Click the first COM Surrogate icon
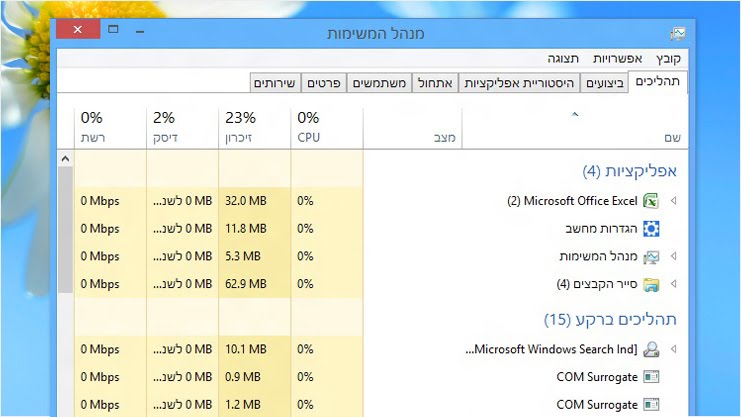The image size is (741, 417). pyautogui.click(x=651, y=377)
